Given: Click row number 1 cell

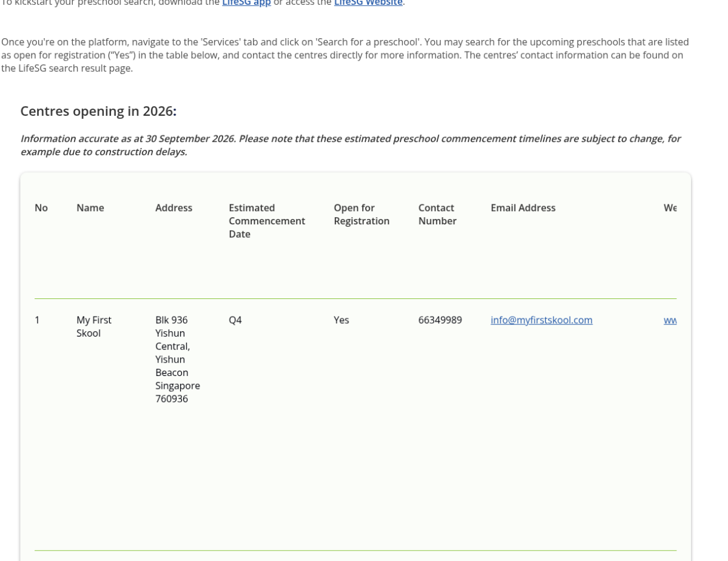Looking at the screenshot, I should pyautogui.click(x=37, y=320).
